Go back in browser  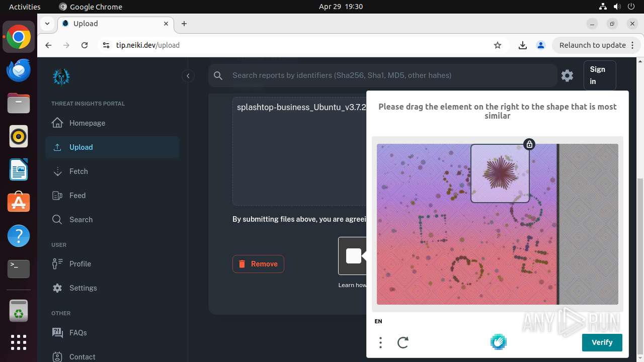click(48, 45)
